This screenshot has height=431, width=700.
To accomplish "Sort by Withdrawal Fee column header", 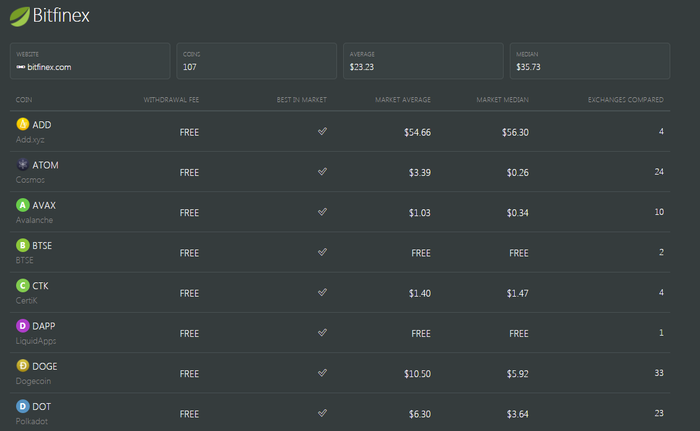I will pyautogui.click(x=171, y=100).
